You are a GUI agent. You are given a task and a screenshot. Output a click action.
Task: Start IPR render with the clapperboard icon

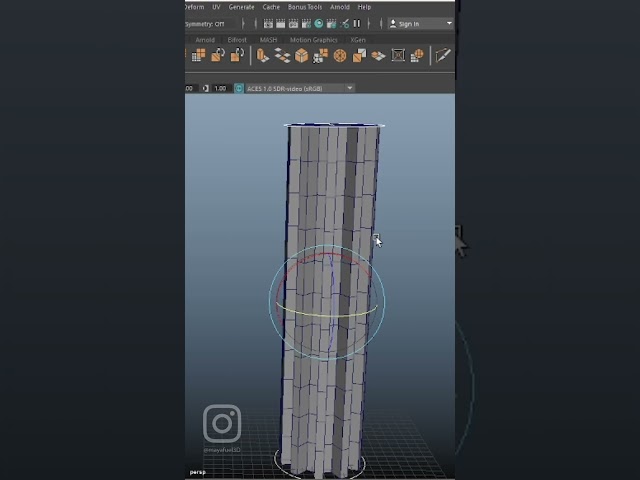pyautogui.click(x=293, y=24)
